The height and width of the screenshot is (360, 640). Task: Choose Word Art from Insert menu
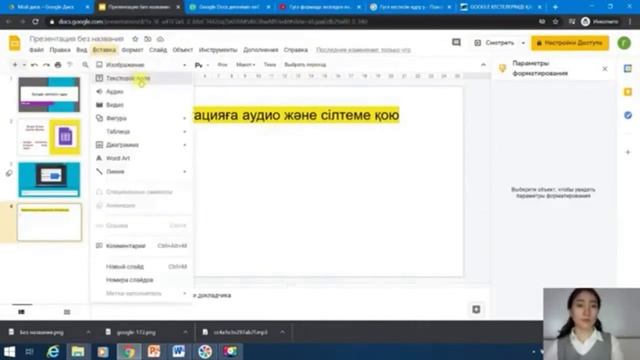tap(142, 158)
